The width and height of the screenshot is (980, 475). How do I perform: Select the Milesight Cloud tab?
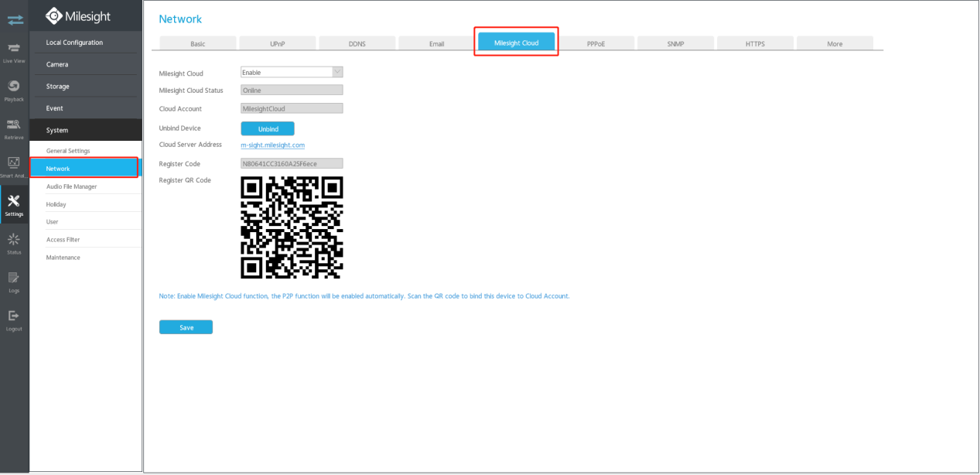coord(516,43)
